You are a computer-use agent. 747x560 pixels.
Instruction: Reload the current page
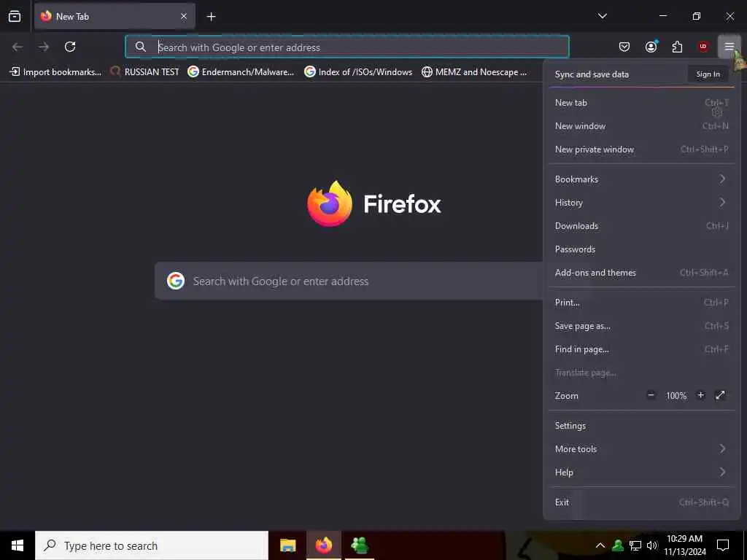[x=70, y=47]
